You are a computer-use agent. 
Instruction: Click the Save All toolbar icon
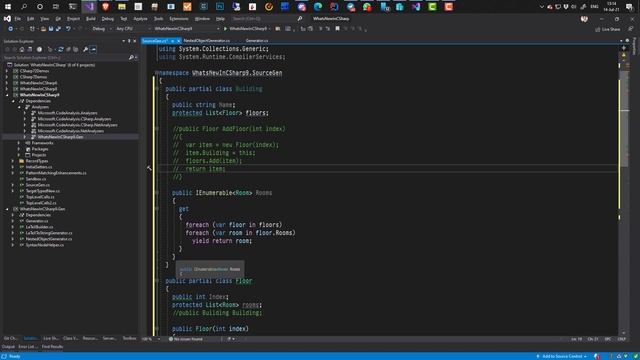point(58,29)
